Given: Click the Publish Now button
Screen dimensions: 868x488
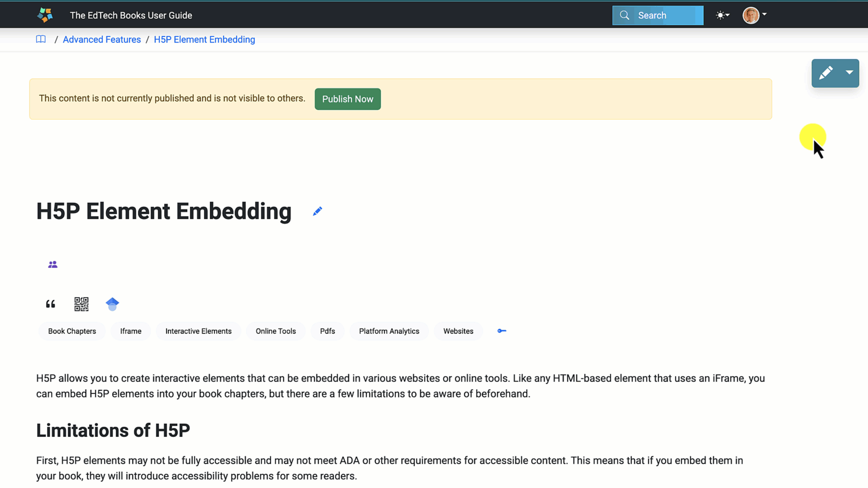Looking at the screenshot, I should point(347,99).
